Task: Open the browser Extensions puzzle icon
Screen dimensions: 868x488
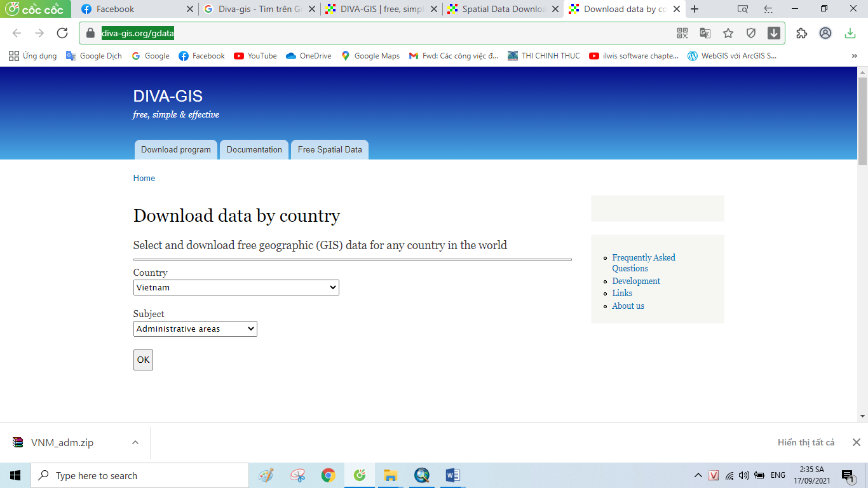Action: pyautogui.click(x=801, y=33)
